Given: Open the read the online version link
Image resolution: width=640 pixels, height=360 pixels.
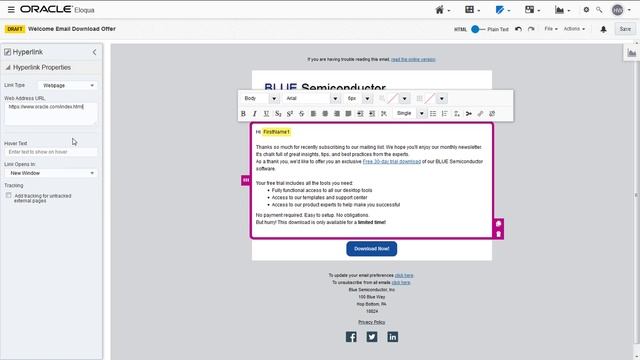Looking at the screenshot, I should coord(413,60).
